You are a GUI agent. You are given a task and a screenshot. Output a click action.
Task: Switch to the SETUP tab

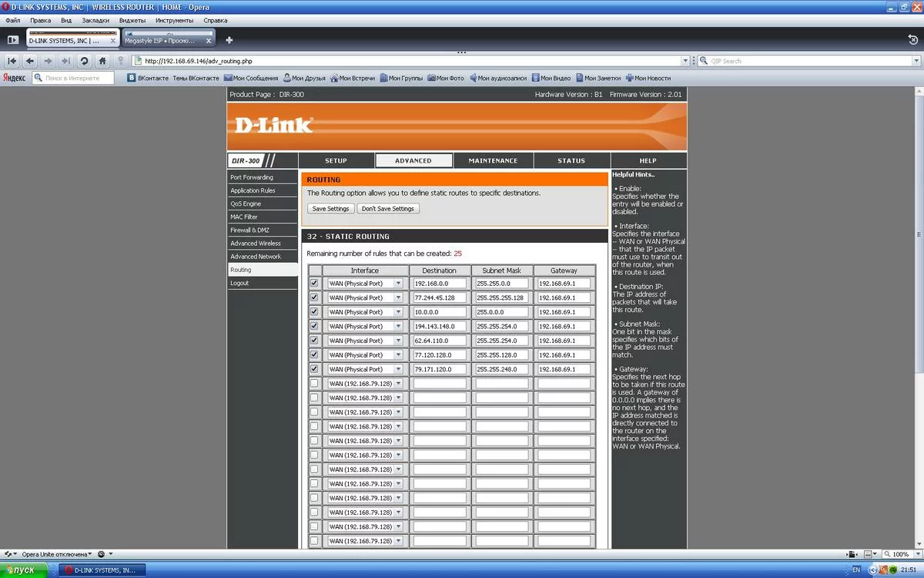coord(336,160)
